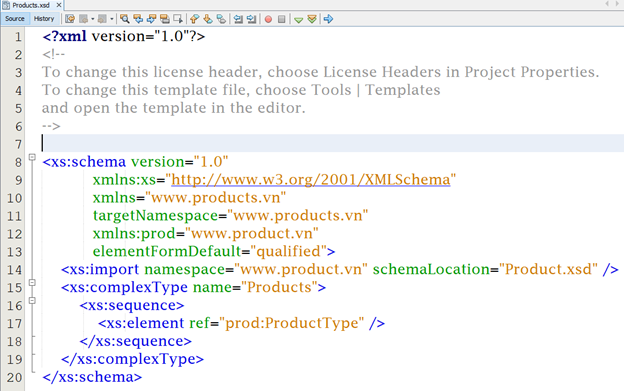Click the Back navigation icon
The width and height of the screenshot is (624, 391).
click(x=84, y=19)
